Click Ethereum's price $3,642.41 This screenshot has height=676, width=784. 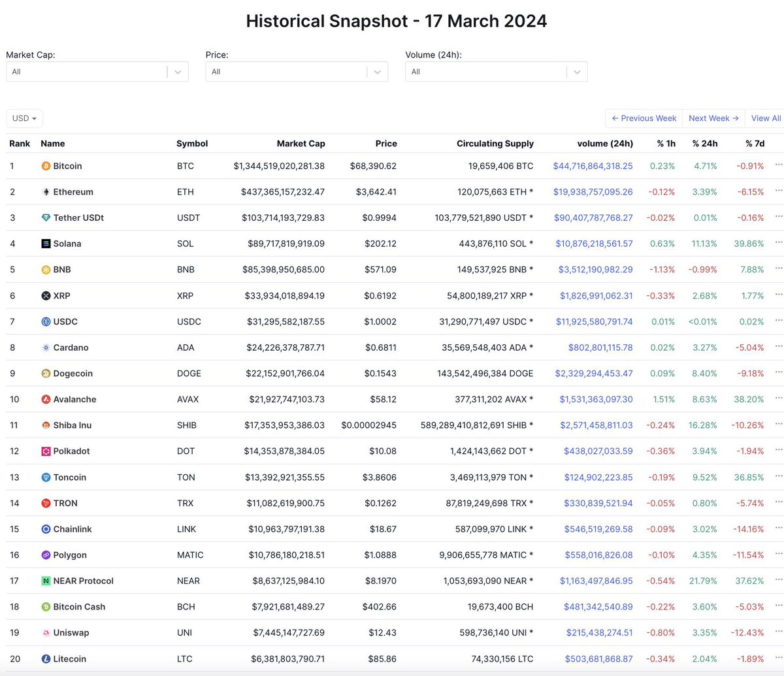coord(377,192)
